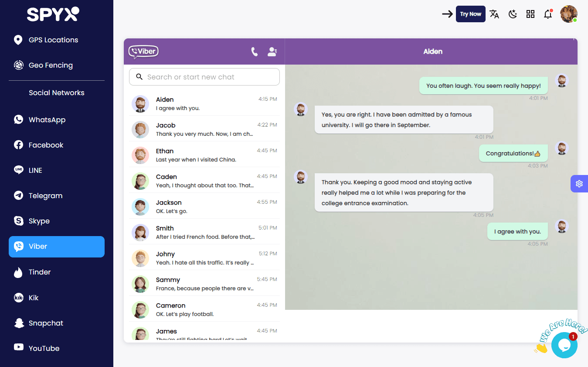Click the Kik icon in sidebar
This screenshot has width=588, height=367.
[19, 298]
